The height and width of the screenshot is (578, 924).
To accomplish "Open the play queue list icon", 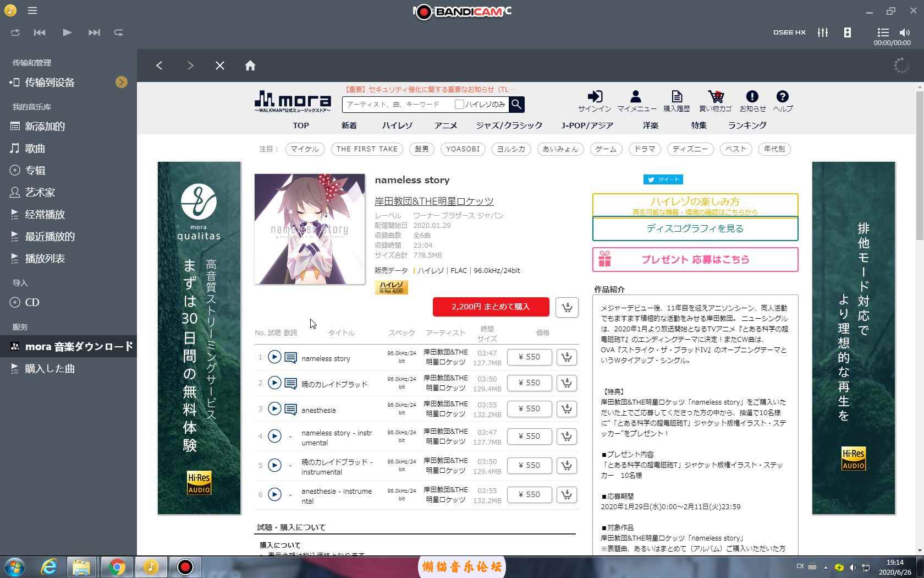I will [883, 32].
